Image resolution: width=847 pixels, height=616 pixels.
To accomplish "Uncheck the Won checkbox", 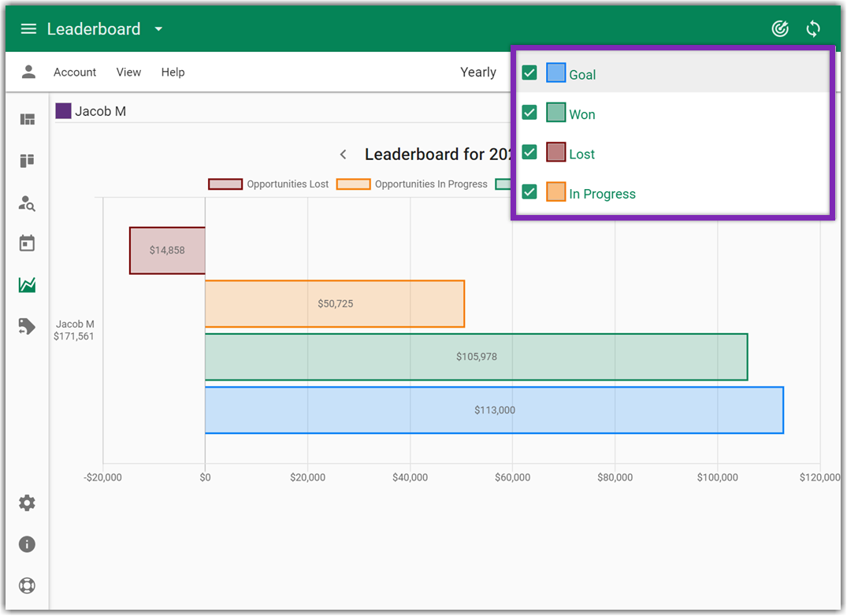I will pyautogui.click(x=529, y=113).
